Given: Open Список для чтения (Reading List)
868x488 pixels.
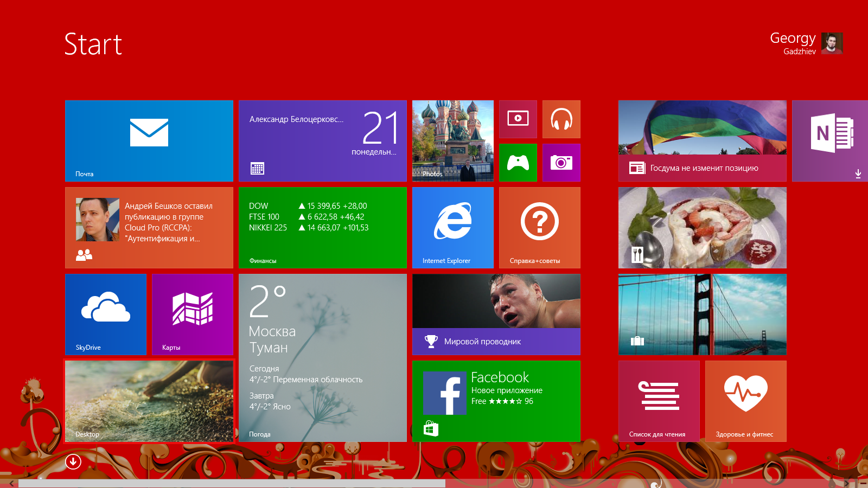Looking at the screenshot, I should click(x=659, y=401).
